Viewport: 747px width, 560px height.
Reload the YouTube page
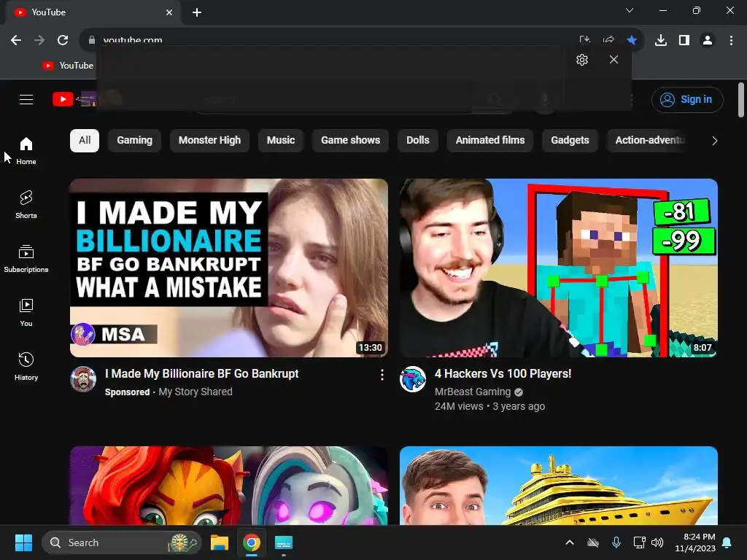63,40
